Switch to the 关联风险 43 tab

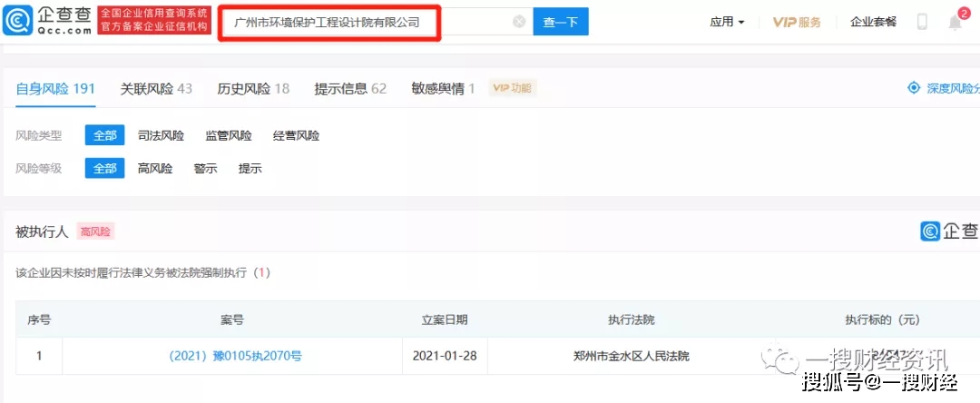[156, 88]
